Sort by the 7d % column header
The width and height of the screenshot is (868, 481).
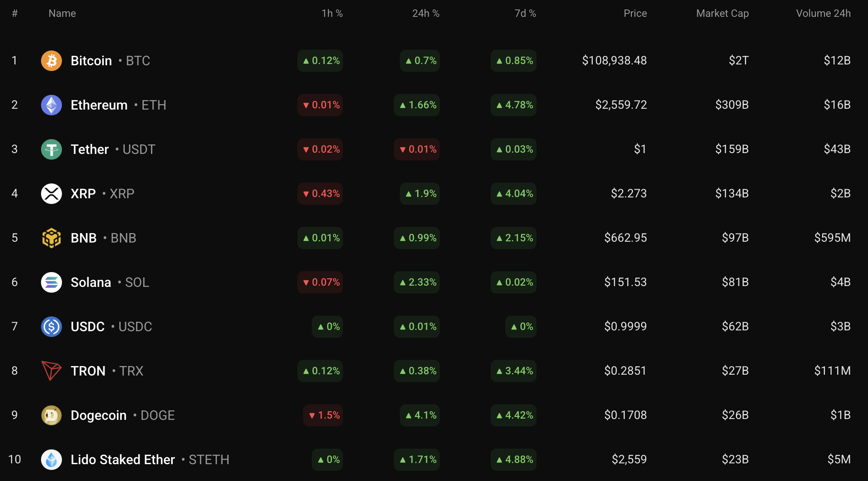(525, 14)
